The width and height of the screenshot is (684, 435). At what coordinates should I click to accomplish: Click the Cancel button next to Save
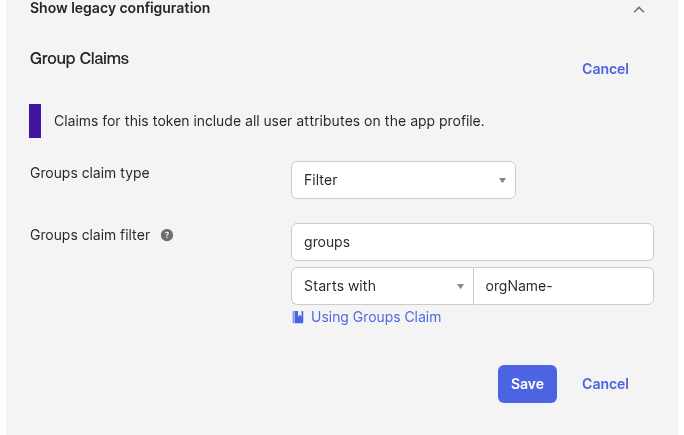(605, 384)
